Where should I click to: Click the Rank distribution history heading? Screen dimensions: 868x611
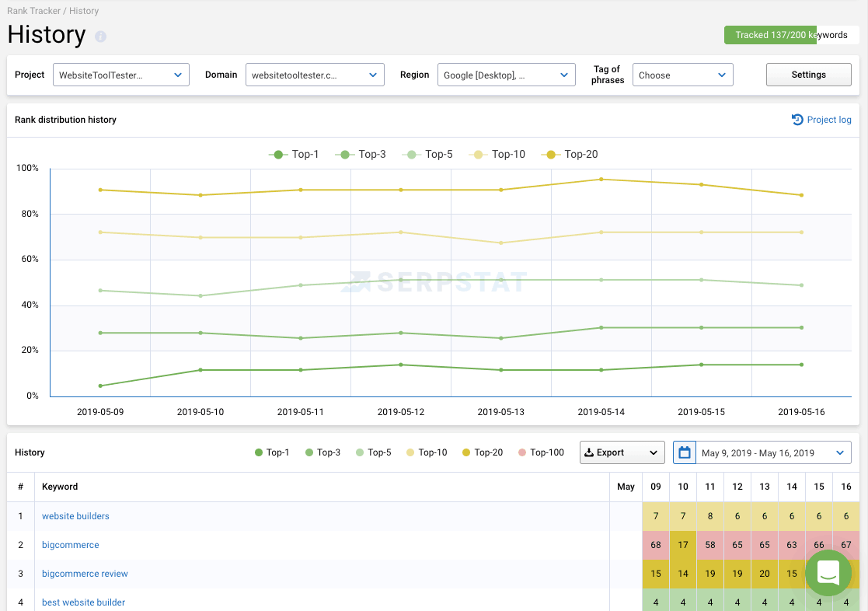[x=65, y=120]
